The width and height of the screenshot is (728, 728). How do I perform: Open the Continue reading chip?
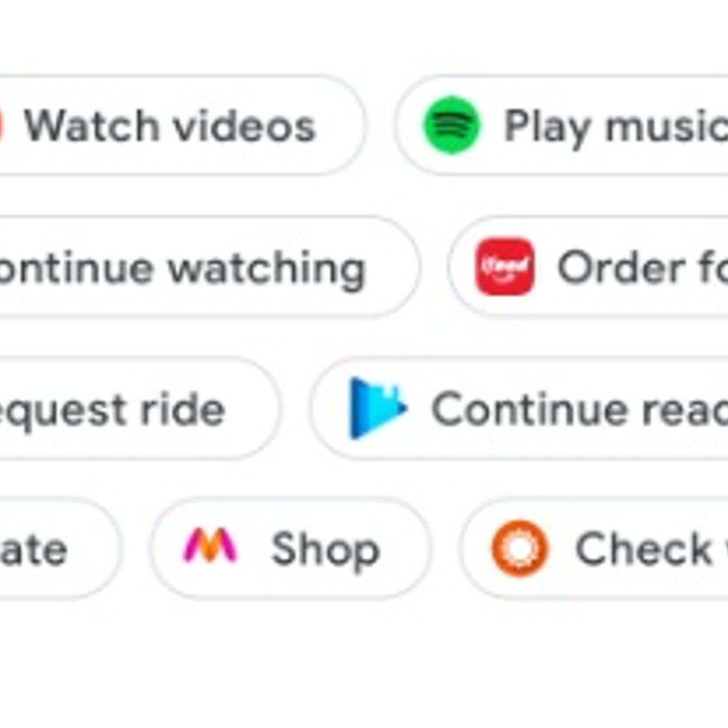[x=519, y=409]
